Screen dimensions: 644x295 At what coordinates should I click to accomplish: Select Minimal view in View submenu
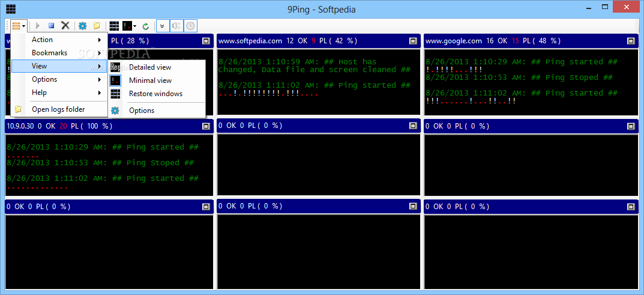(157, 81)
